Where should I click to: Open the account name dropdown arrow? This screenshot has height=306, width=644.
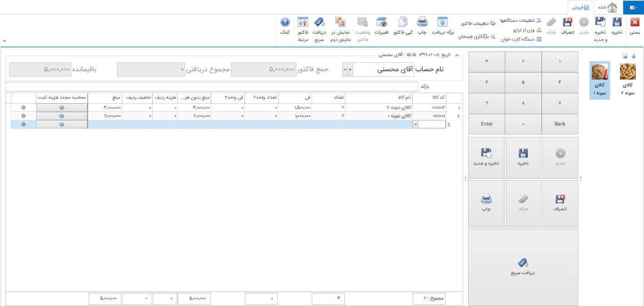point(344,70)
